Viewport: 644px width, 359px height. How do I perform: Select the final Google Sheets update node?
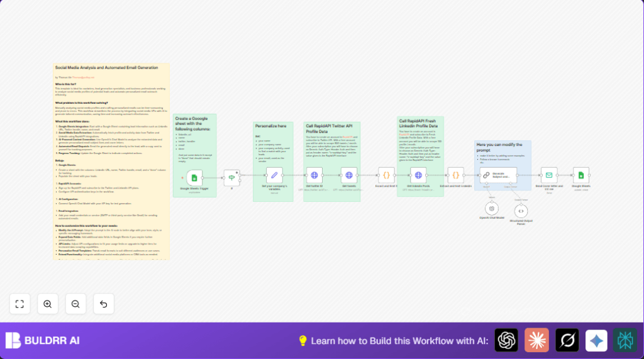[580, 175]
